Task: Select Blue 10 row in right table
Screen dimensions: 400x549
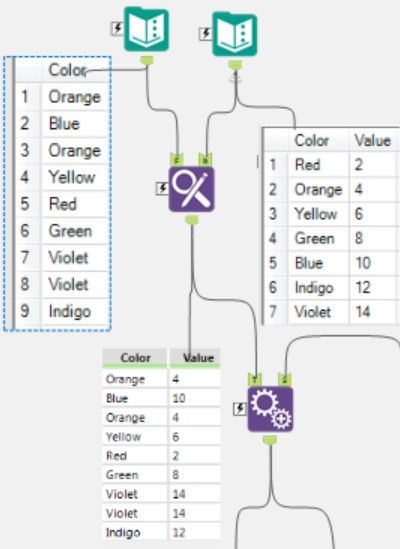Action: pyautogui.click(x=331, y=263)
